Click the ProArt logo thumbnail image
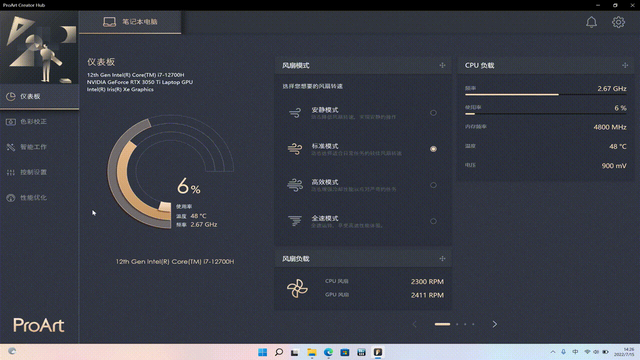This screenshot has height=360, width=640. click(x=39, y=48)
